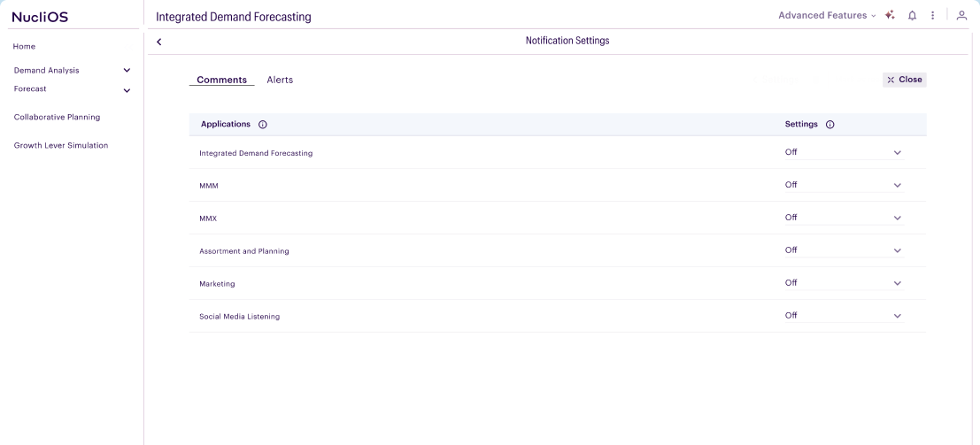Screen dimensions: 980x445
Task: Expand the Forecast menu chevron
Action: tap(127, 90)
